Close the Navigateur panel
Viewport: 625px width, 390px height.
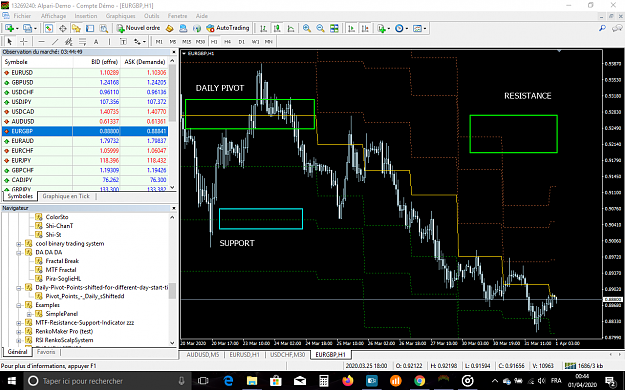pyautogui.click(x=173, y=208)
